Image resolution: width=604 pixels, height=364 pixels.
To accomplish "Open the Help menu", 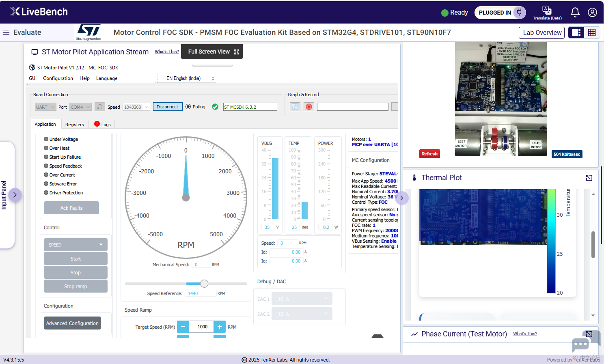I will (x=84, y=78).
